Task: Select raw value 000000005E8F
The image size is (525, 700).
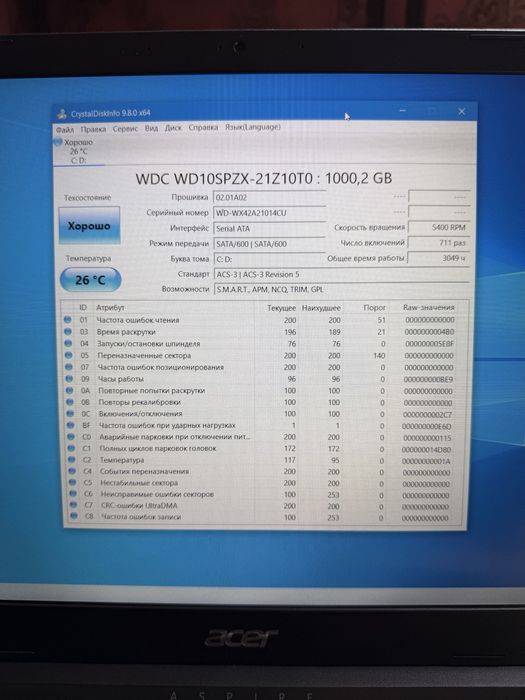Action: pos(429,344)
